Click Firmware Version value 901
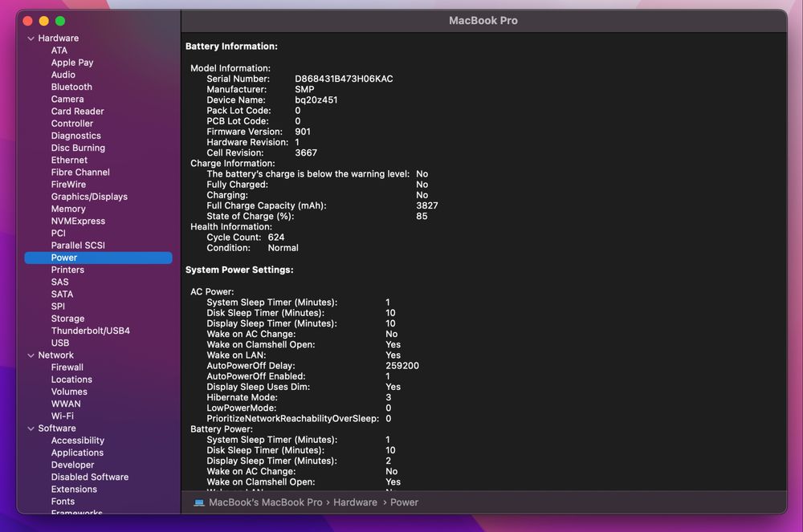The height and width of the screenshot is (532, 803). click(x=303, y=132)
